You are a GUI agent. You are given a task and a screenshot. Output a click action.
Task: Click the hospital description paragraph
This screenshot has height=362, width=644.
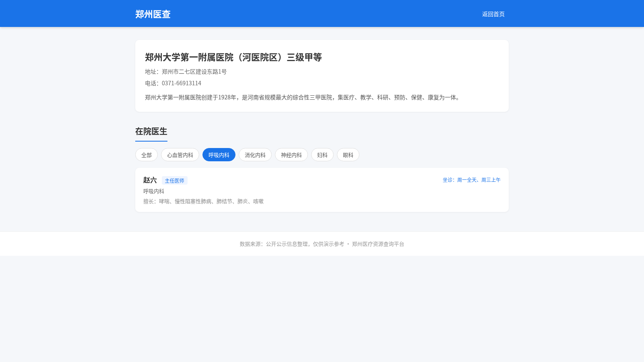tap(303, 97)
